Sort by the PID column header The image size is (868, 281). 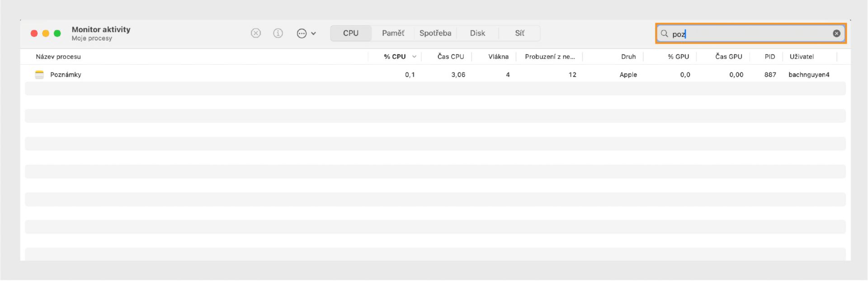769,56
